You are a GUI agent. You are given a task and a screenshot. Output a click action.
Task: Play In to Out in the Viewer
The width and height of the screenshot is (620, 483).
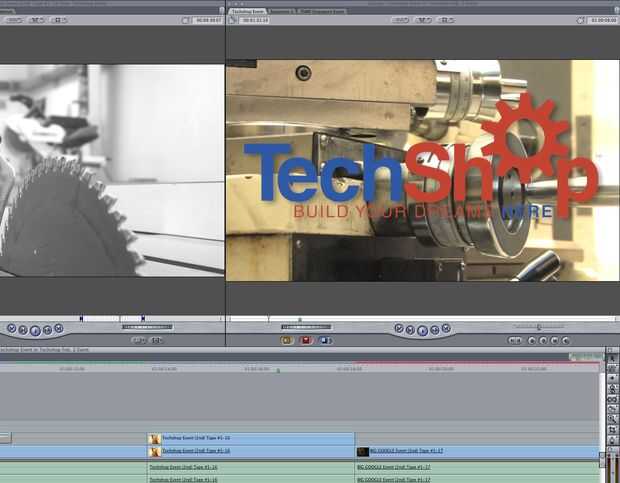tap(23, 330)
